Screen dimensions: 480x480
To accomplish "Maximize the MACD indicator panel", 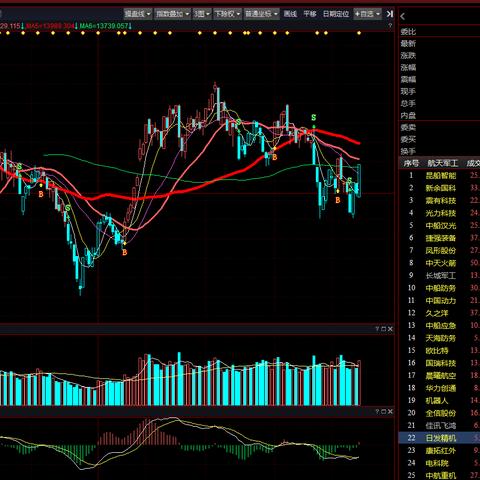I will tap(383, 412).
